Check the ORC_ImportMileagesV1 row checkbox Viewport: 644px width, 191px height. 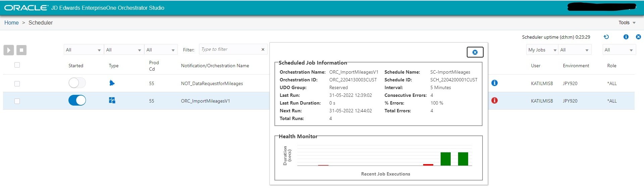[x=17, y=101]
